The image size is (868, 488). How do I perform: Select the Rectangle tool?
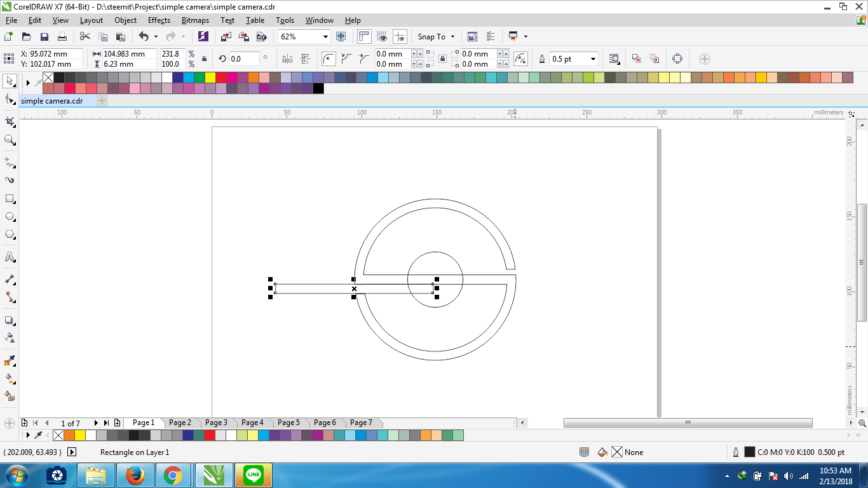[x=10, y=199]
